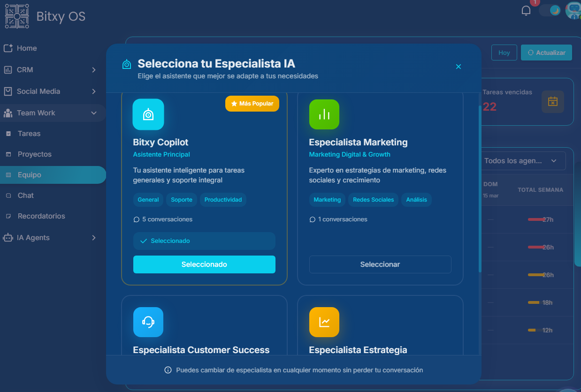This screenshot has height=392, width=581.
Task: Open notifications via the bell icon
Action: pos(526,10)
